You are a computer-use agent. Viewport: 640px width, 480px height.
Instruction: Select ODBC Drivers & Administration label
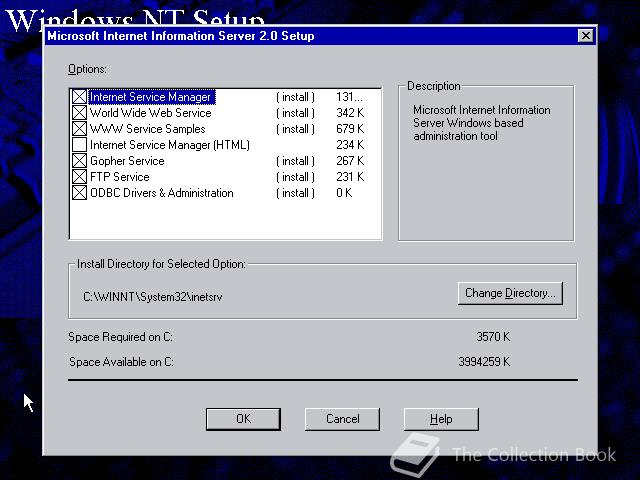pyautogui.click(x=162, y=193)
